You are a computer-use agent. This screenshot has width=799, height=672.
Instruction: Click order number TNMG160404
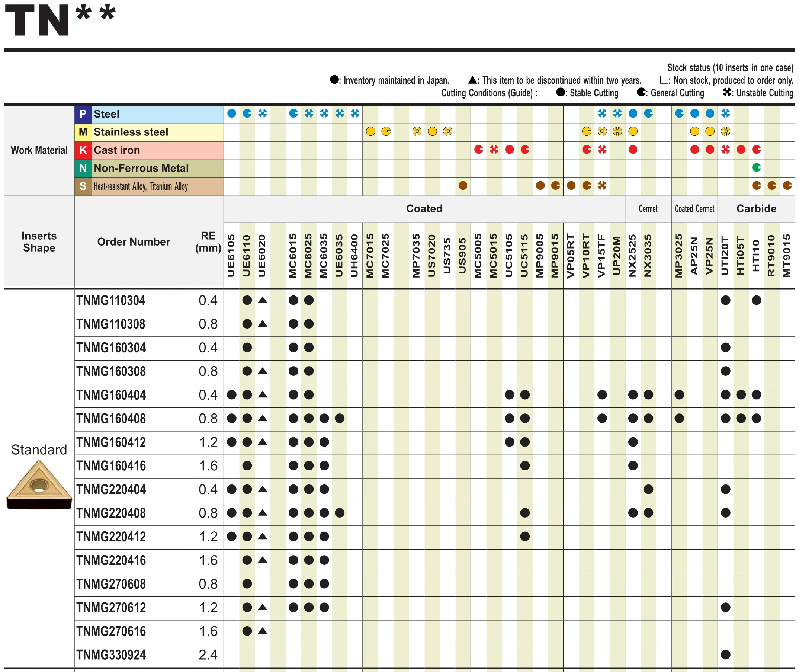tap(111, 395)
